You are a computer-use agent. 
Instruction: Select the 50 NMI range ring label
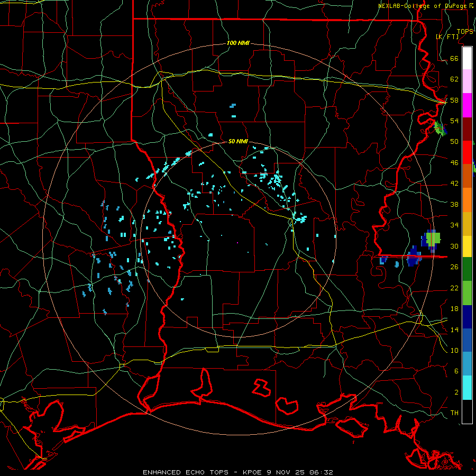click(238, 141)
